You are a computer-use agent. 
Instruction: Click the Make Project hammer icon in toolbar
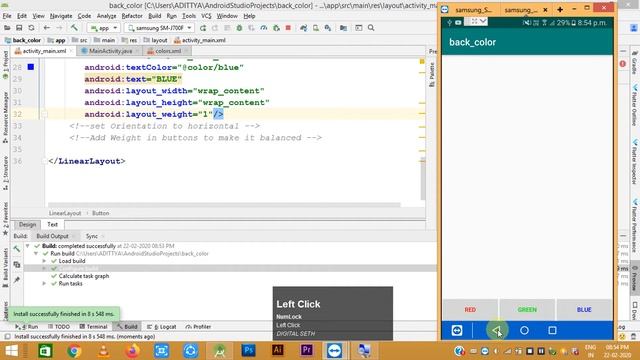coord(74,28)
